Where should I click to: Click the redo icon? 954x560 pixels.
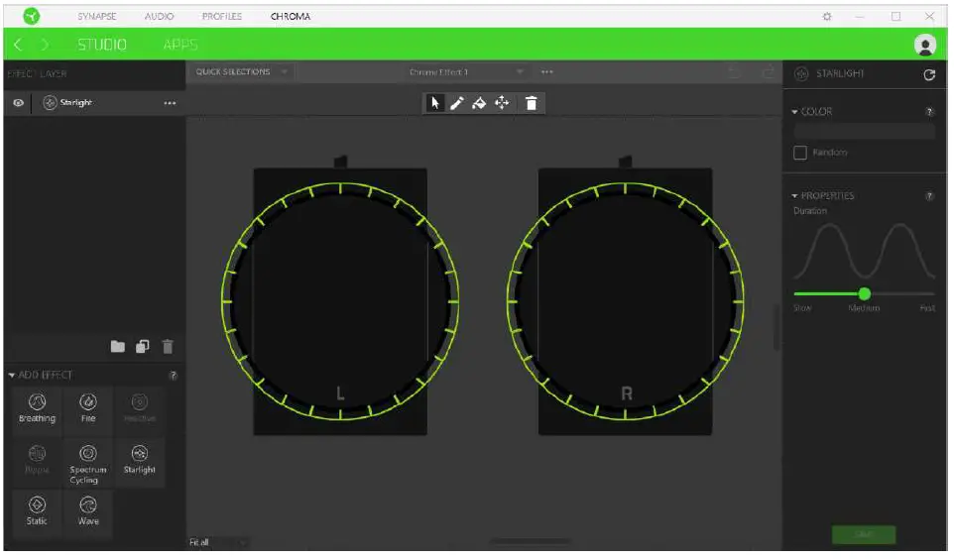click(x=768, y=72)
